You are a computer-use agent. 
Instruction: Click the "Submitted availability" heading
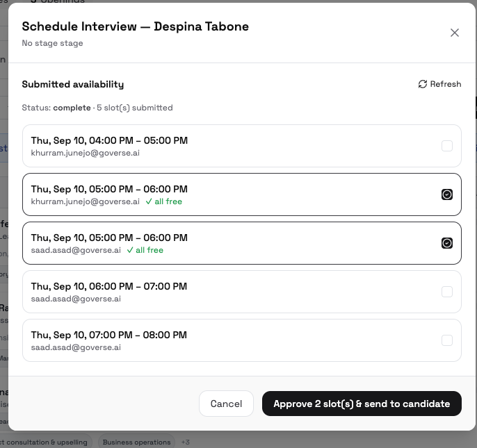(x=73, y=84)
